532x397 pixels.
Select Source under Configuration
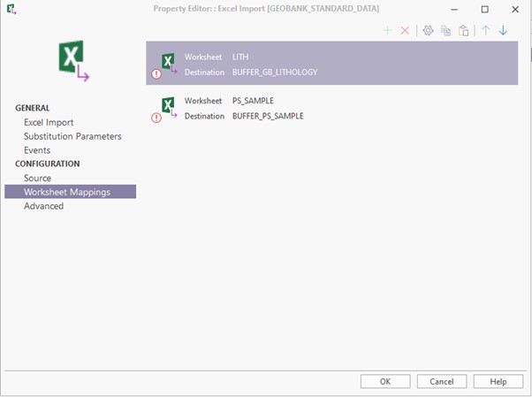coord(37,178)
